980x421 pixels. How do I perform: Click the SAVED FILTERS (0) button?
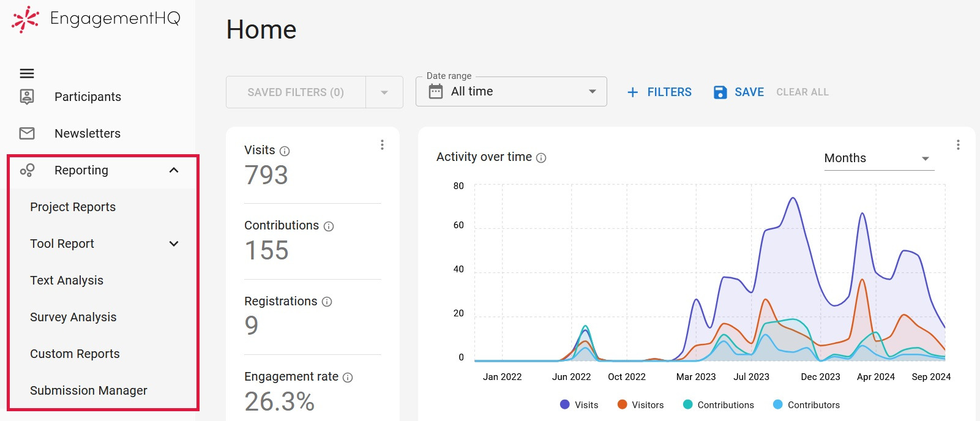296,92
